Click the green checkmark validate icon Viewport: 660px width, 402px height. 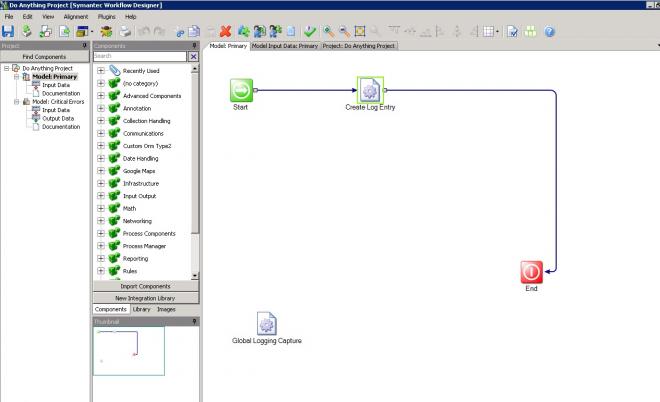pyautogui.click(x=310, y=31)
